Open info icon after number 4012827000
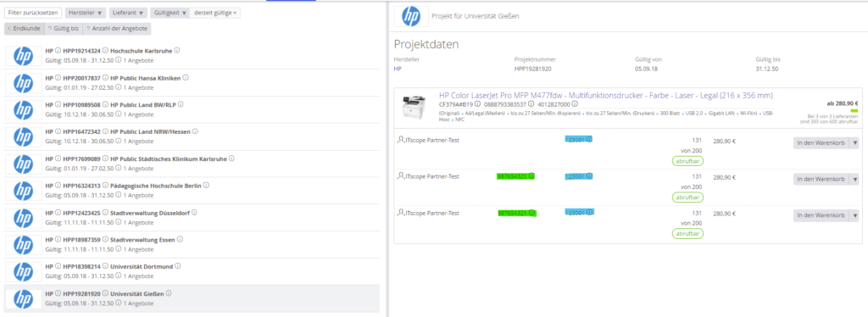868x317 pixels. (x=575, y=103)
